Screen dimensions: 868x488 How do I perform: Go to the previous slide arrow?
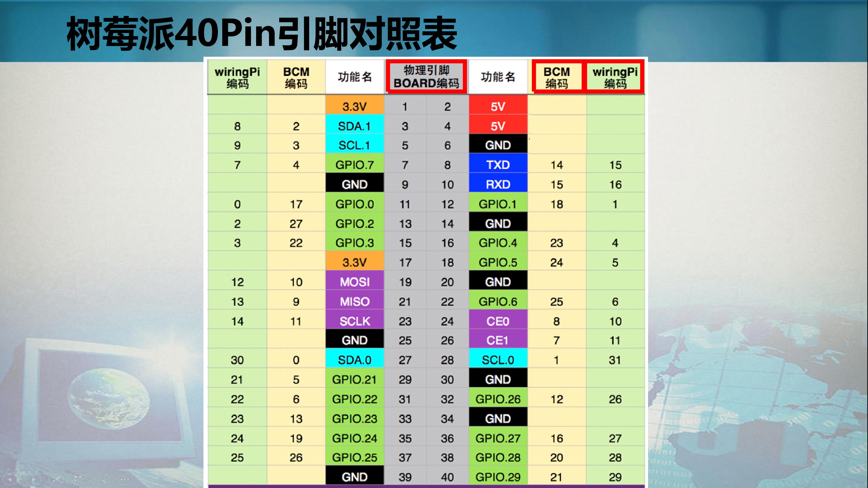[x=10, y=479]
